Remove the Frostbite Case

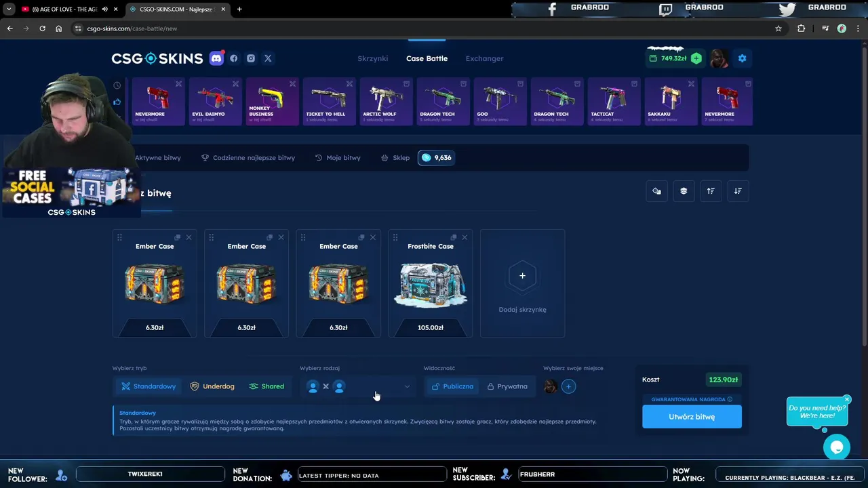coord(465,237)
